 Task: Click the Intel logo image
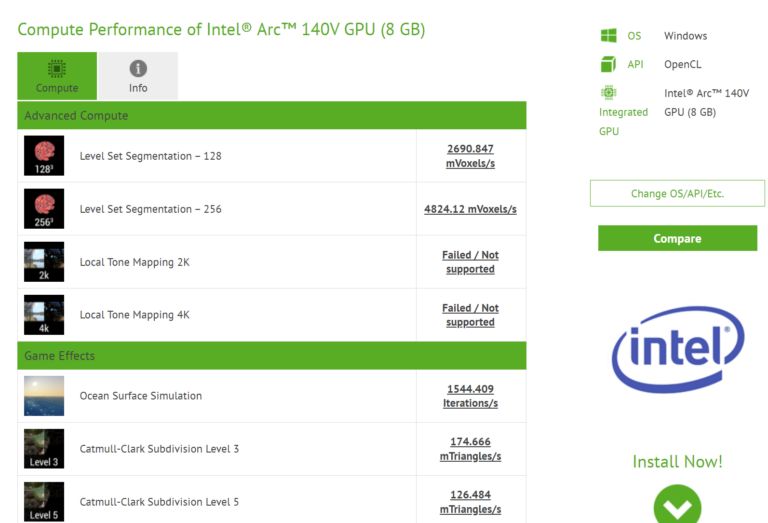pyautogui.click(x=677, y=348)
